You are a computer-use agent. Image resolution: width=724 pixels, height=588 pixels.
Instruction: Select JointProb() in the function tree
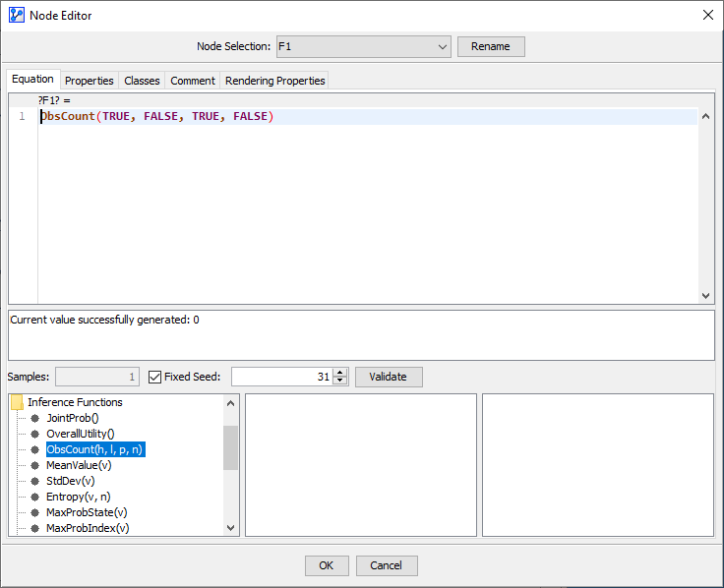coord(73,418)
